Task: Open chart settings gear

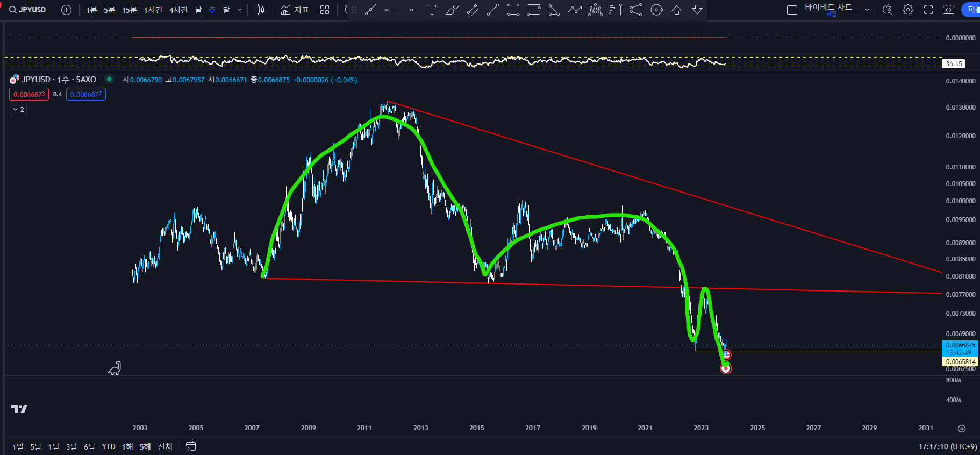Action: pos(908,10)
